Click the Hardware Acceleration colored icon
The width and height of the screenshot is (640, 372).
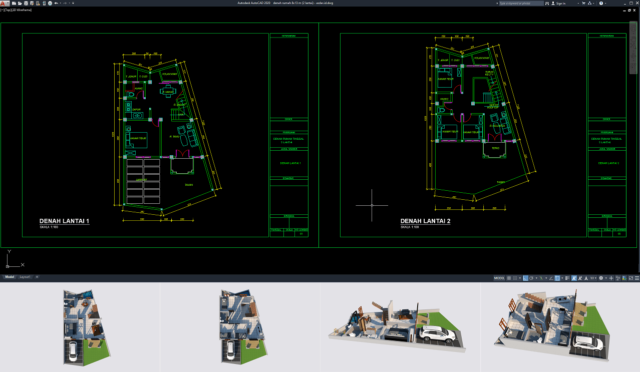pyautogui.click(x=624, y=278)
